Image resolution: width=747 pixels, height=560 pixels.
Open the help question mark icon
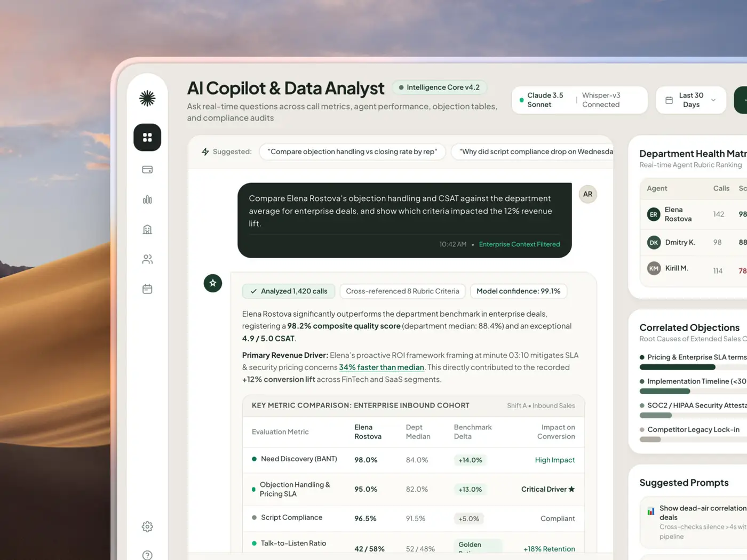[147, 555]
